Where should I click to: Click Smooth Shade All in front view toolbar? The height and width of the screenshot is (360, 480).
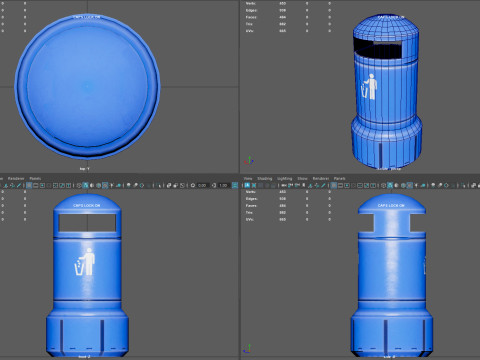[x=85, y=185]
